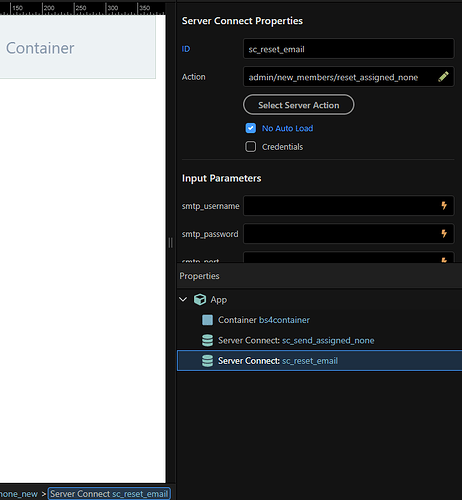The image size is (462, 500).
Task: Click lightning icon on partially hidden smtp_port field
Action: (444, 260)
